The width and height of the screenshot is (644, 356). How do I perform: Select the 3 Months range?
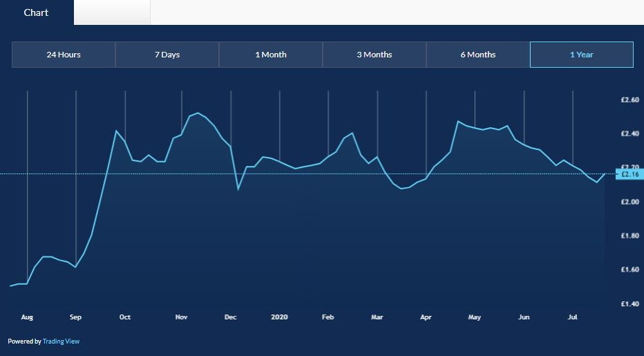(374, 54)
